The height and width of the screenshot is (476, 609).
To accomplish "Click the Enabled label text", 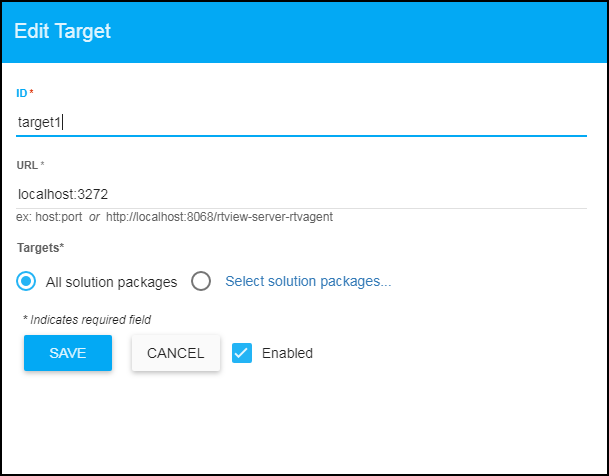I will tap(287, 353).
